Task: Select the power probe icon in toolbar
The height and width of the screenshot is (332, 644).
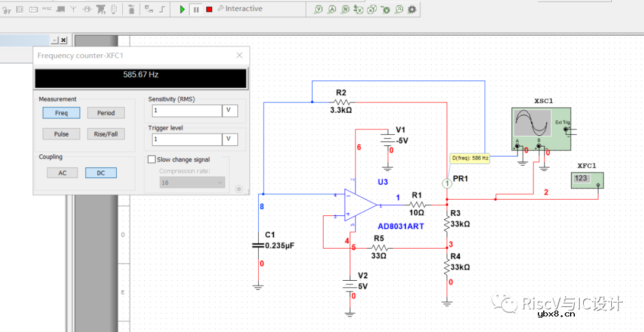Action: [345, 10]
